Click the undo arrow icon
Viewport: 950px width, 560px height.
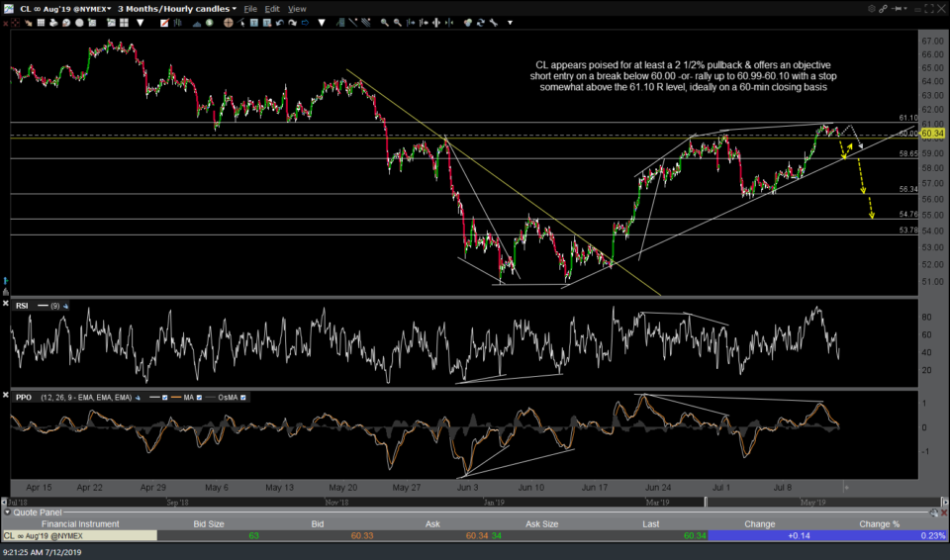pos(279,23)
